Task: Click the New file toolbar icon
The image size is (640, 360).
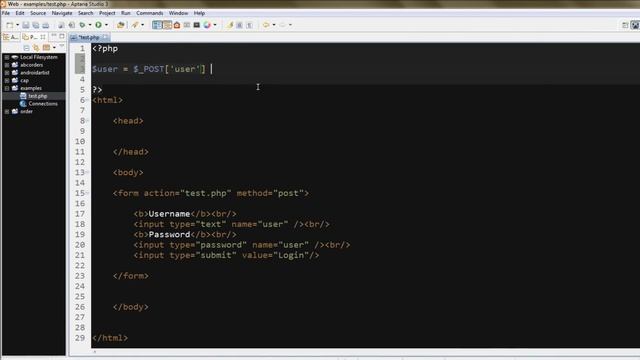Action: tap(9, 25)
